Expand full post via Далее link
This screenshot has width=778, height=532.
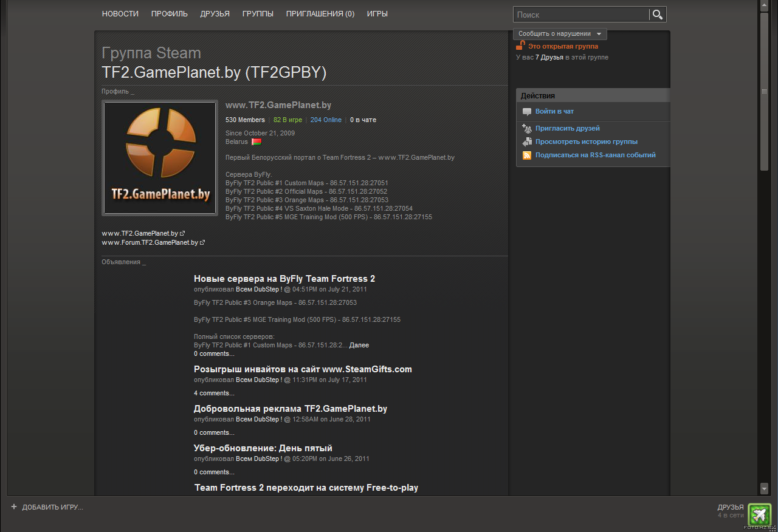[x=359, y=345]
